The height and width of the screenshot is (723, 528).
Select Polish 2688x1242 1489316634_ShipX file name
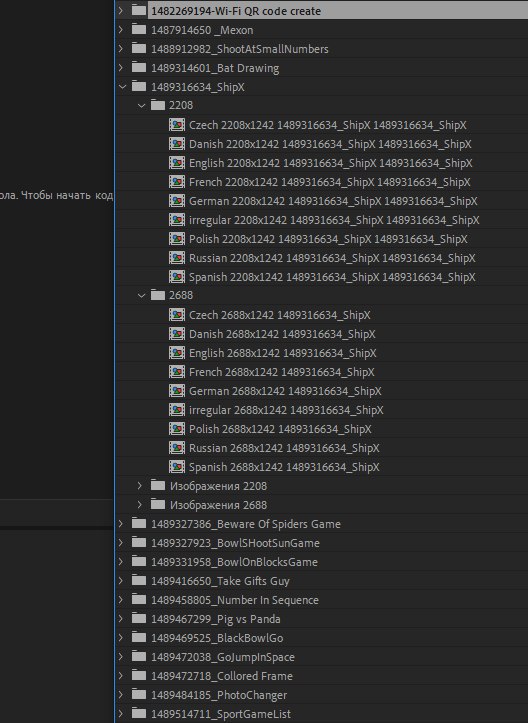280,429
